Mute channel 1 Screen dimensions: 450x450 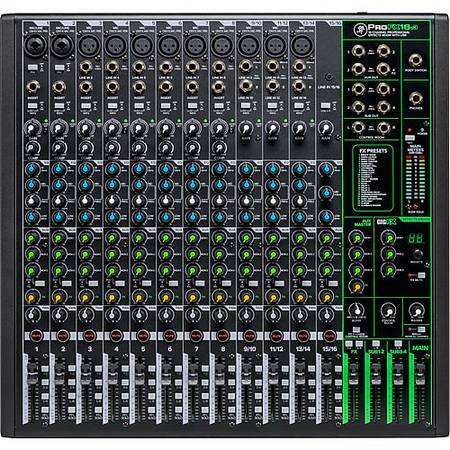[x=36, y=336]
